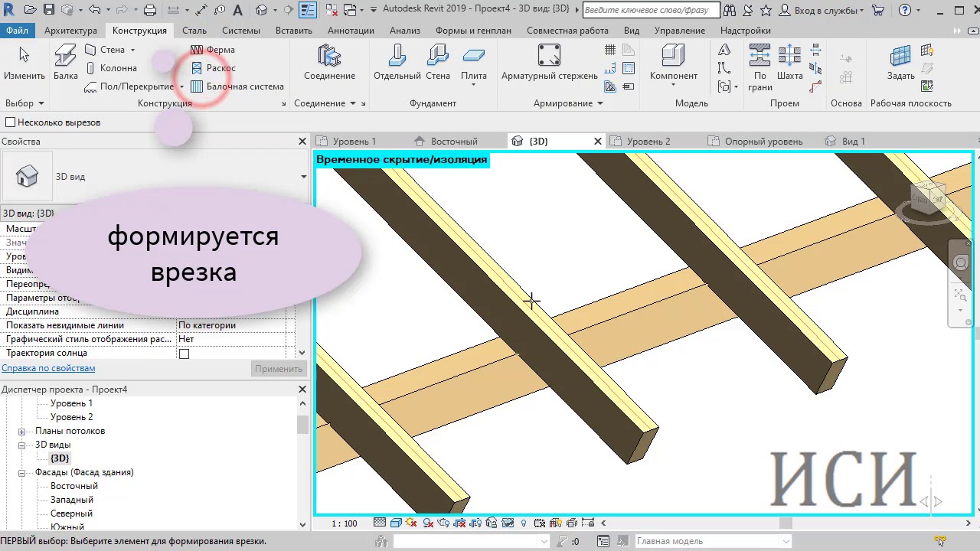Select the Балка (Beam) tool
The width and height of the screenshot is (980, 551).
65,63
